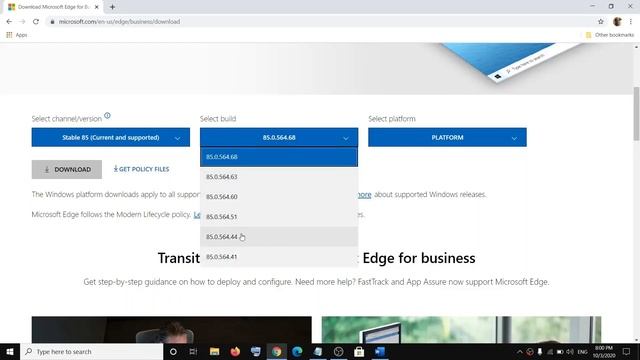Launch Firefox from taskbar
The width and height of the screenshot is (640, 360).
[x=235, y=351]
